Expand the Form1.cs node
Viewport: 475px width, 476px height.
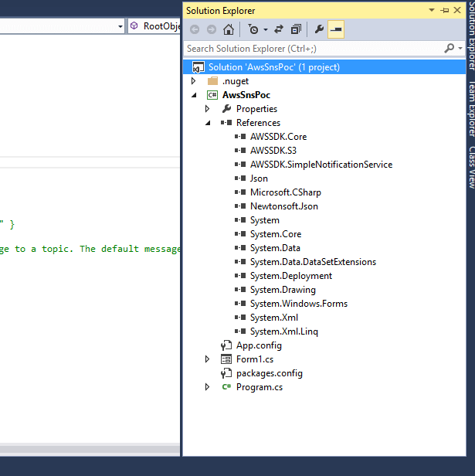point(207,359)
